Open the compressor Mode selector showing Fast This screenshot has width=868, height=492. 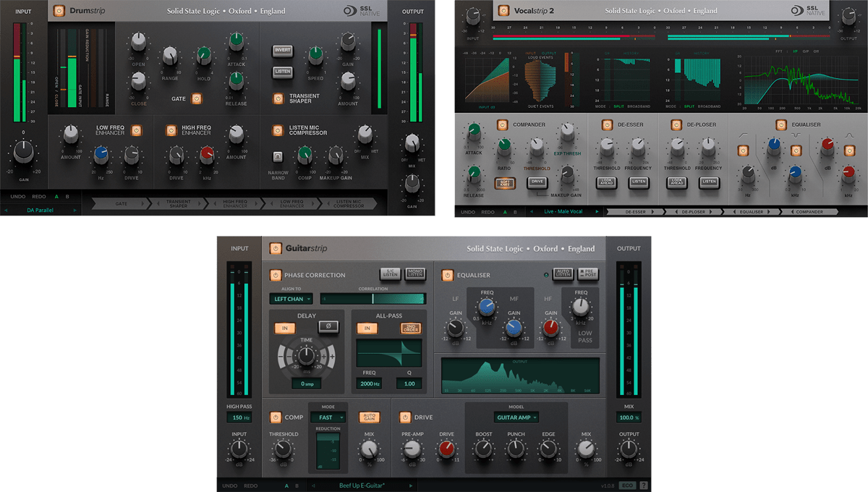(327, 417)
